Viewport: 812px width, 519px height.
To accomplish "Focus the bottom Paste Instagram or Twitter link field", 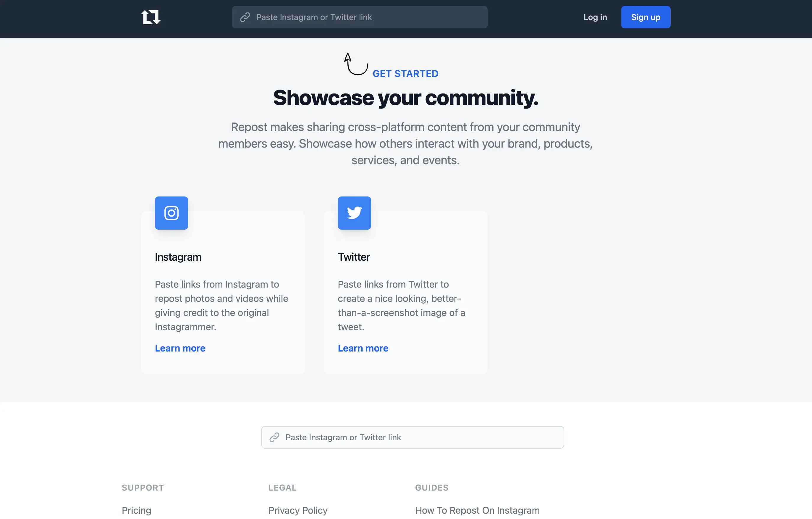I will 413,437.
